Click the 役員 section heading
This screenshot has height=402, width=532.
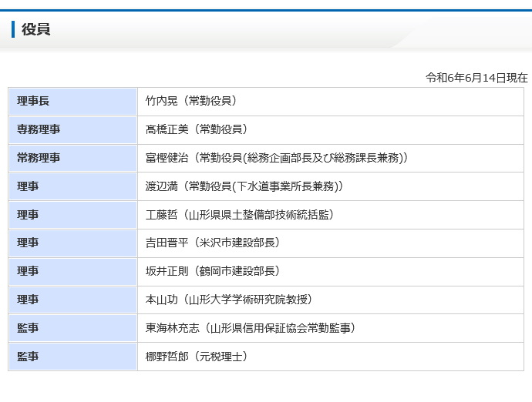pos(36,29)
